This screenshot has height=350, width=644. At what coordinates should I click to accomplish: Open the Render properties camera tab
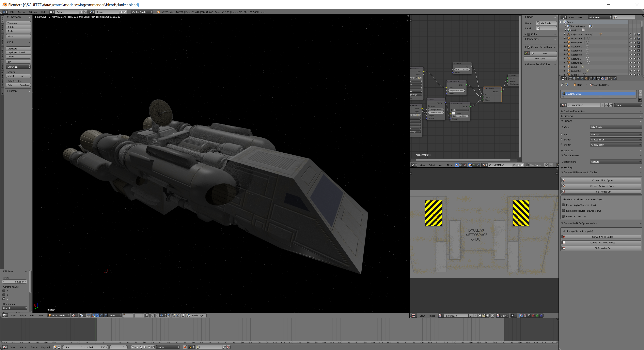pos(570,79)
